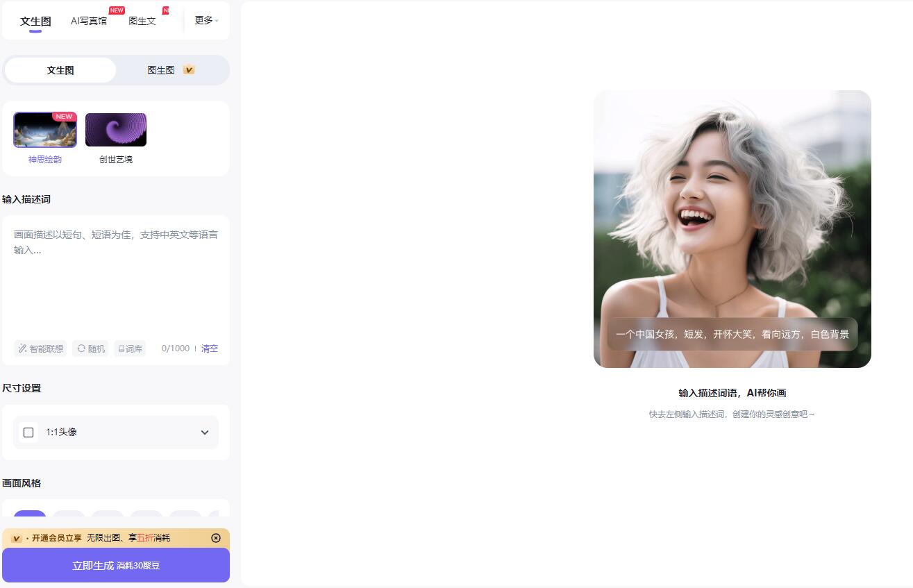Switch to the 图生文 tab
The image size is (913, 588).
coord(142,21)
